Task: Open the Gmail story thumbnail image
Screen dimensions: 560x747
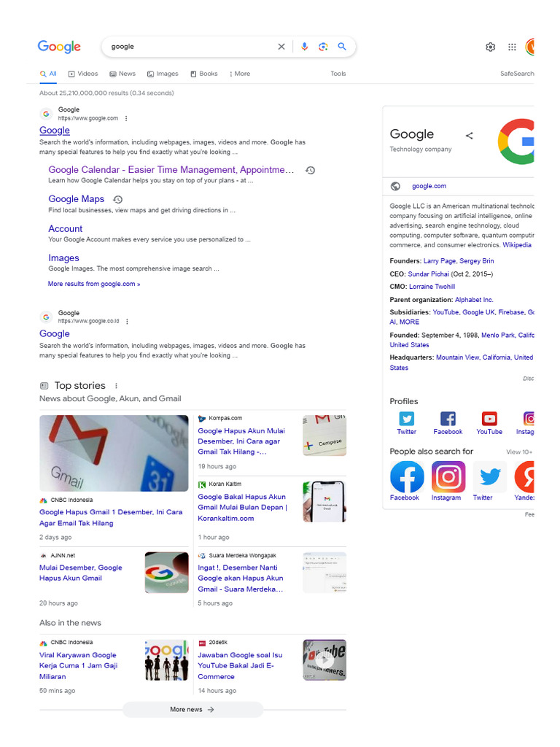Action: 114,453
